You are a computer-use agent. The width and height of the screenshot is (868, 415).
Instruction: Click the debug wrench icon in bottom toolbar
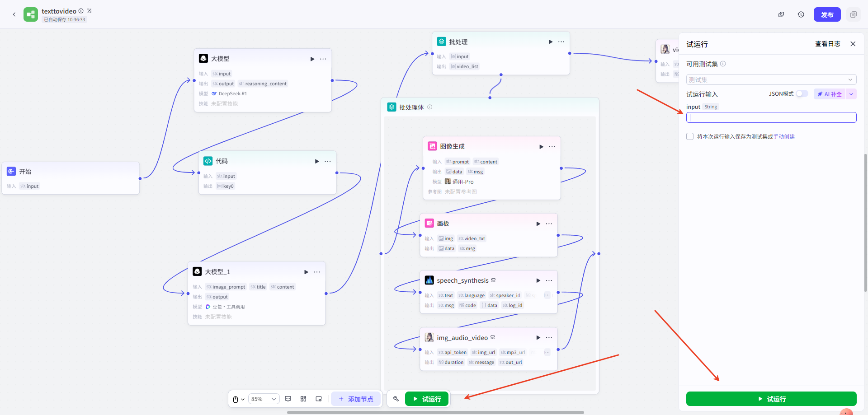coord(396,399)
